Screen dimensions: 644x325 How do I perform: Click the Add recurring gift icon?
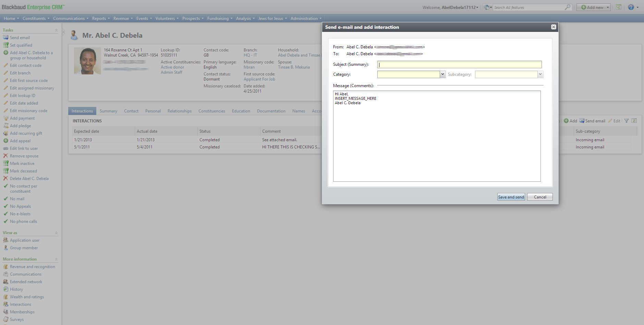pyautogui.click(x=5, y=133)
